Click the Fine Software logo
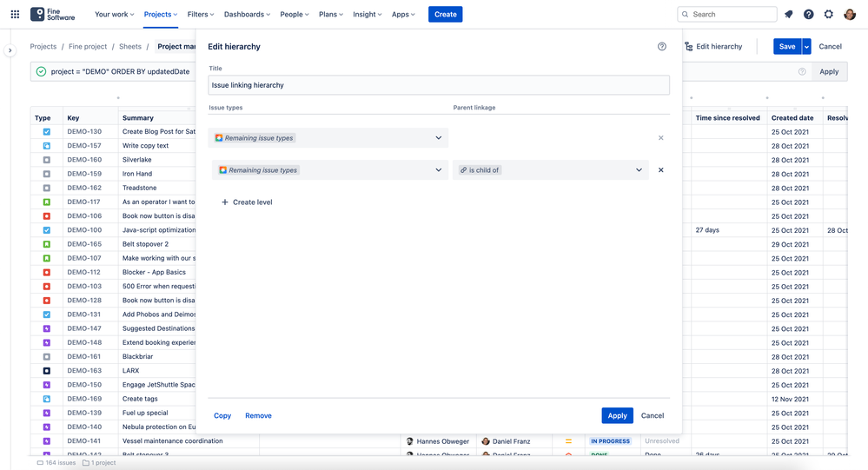Viewport: 868px width, 470px height. point(53,15)
